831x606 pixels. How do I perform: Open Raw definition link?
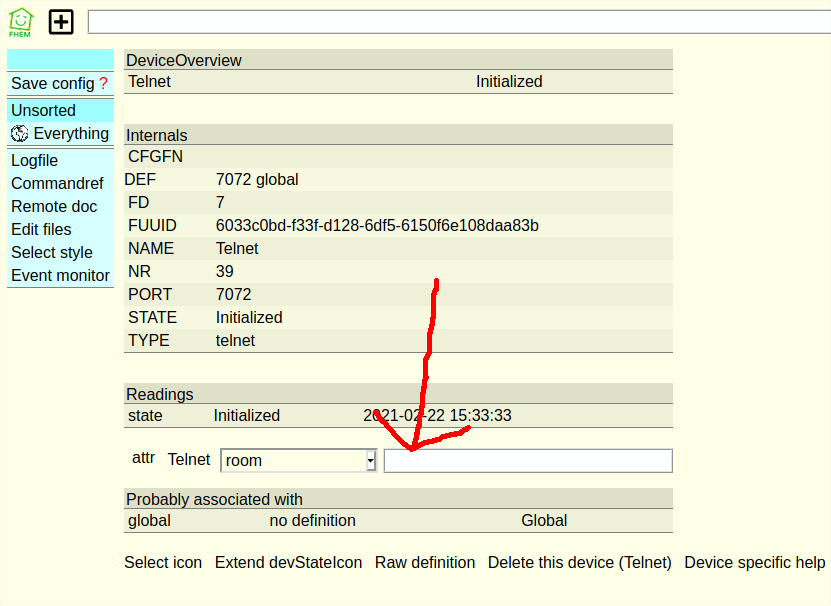point(425,562)
